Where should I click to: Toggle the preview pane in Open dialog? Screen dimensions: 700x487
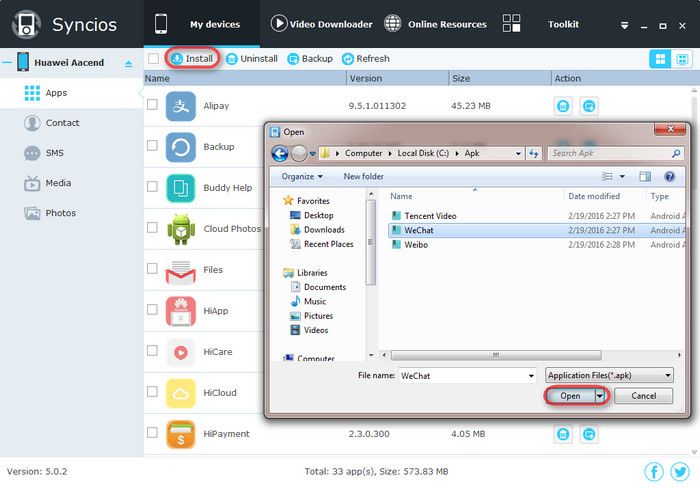(645, 177)
